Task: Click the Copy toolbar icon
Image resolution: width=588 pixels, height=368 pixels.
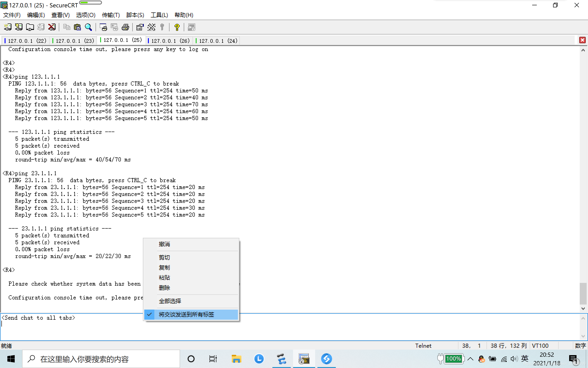Action: point(67,27)
